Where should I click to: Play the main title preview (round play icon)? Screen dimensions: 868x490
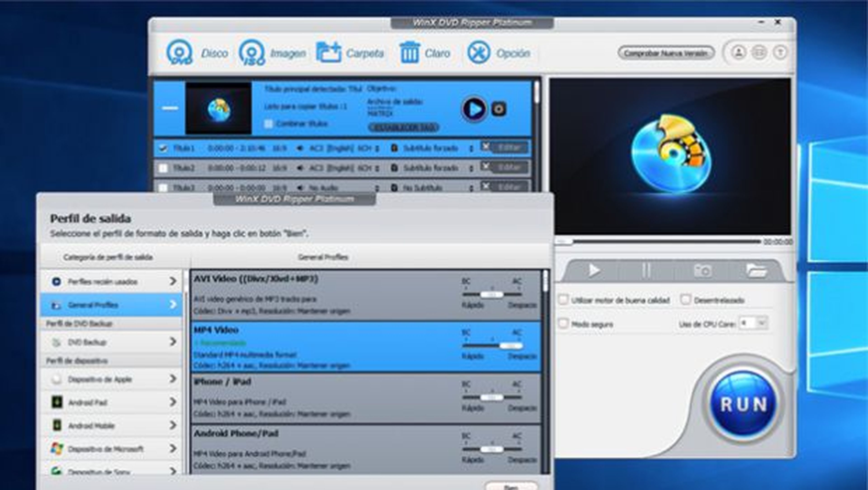(x=474, y=109)
